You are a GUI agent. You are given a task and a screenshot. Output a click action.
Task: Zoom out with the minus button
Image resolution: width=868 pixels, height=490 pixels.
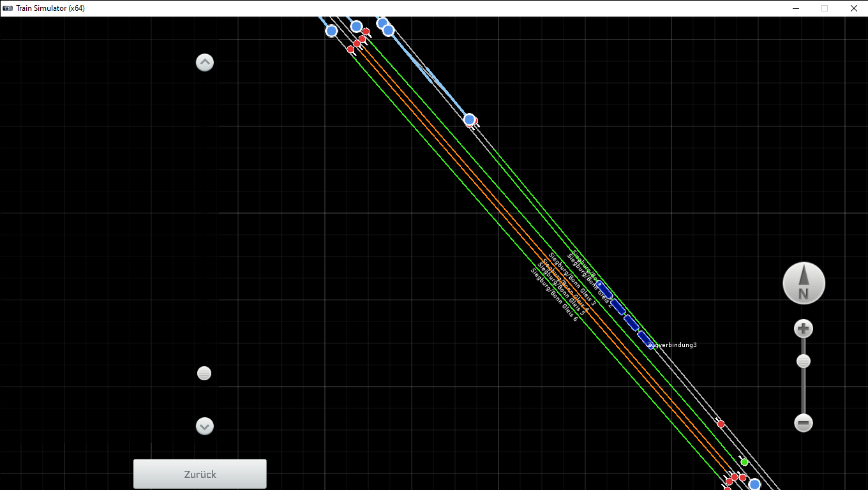804,422
